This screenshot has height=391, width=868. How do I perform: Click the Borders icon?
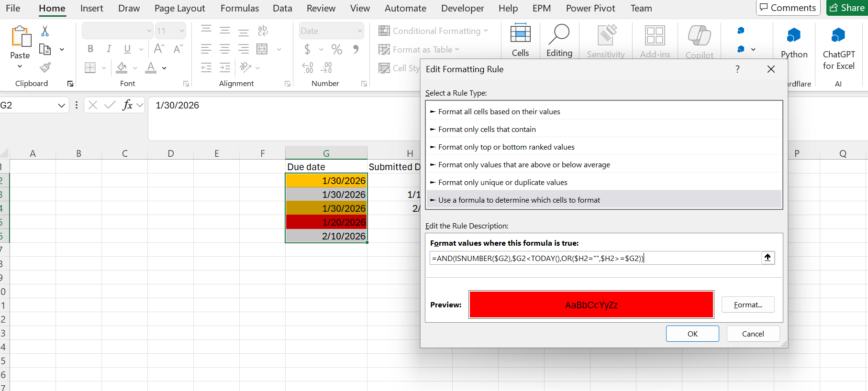(90, 67)
